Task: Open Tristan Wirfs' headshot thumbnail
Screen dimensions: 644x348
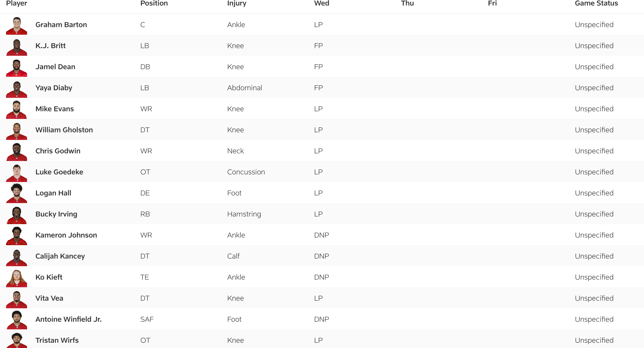Action: 17,341
